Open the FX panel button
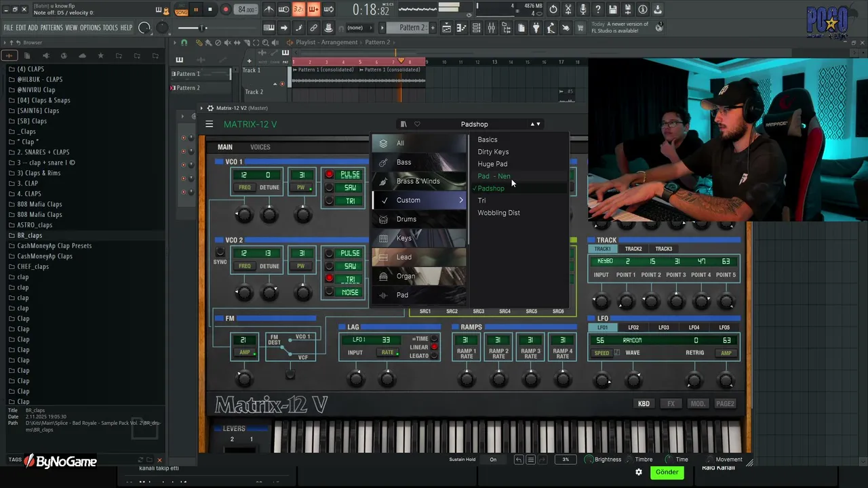The height and width of the screenshot is (488, 868). click(x=671, y=404)
